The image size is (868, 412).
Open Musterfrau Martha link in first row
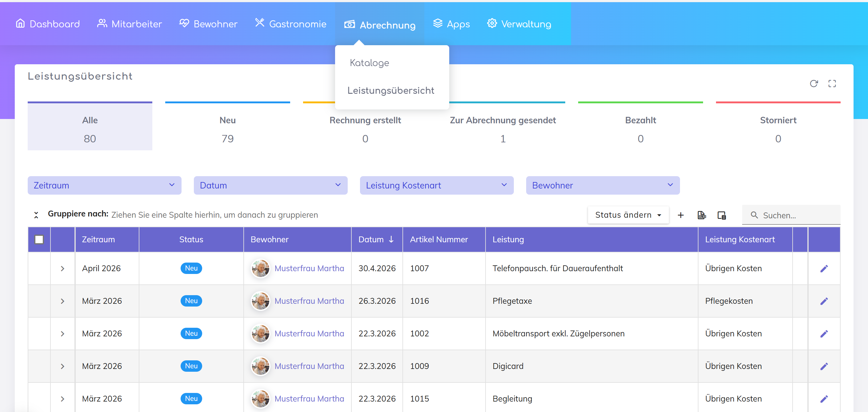(x=309, y=268)
